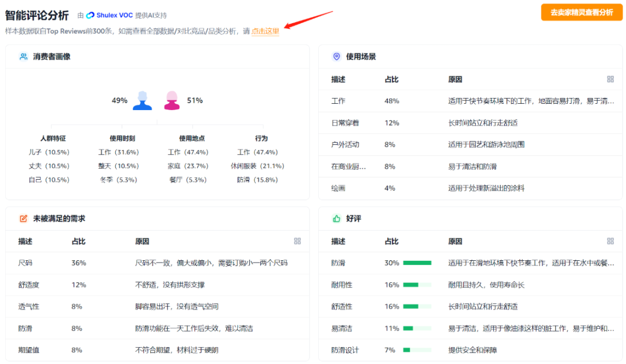This screenshot has width=626, height=364.
Task: Select the 绘画 row
Action: point(470,188)
